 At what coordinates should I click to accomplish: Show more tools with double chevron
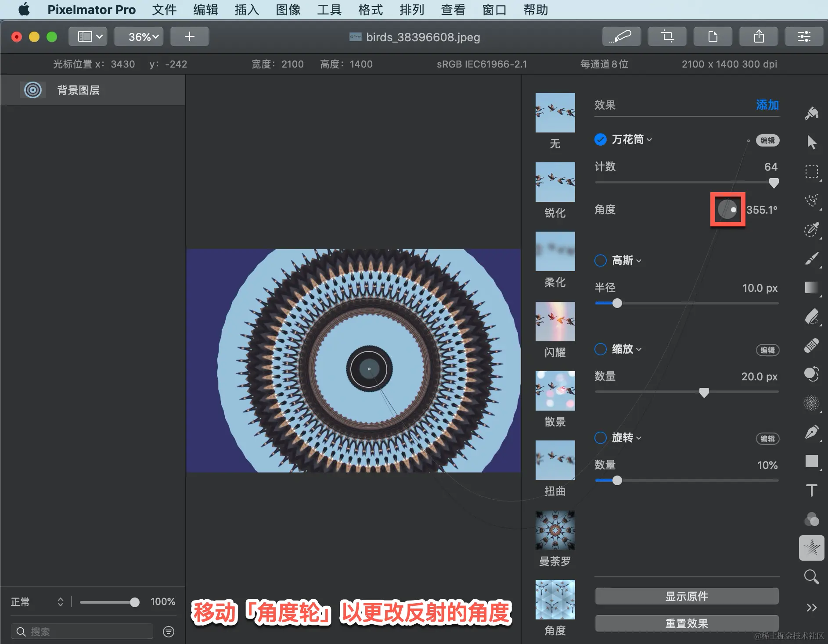point(811,608)
